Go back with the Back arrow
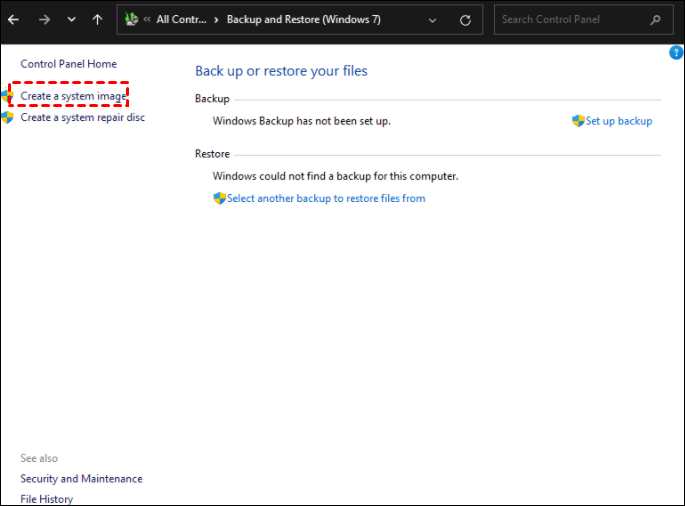 14,20
